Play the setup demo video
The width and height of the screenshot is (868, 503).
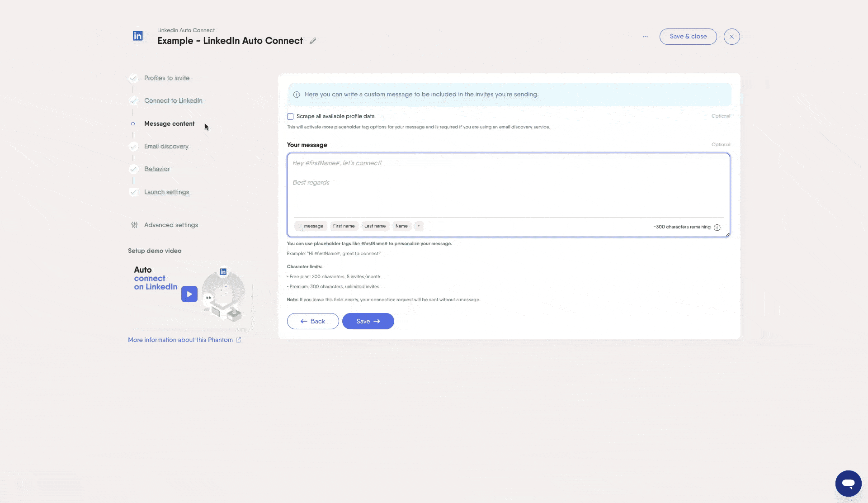(189, 294)
